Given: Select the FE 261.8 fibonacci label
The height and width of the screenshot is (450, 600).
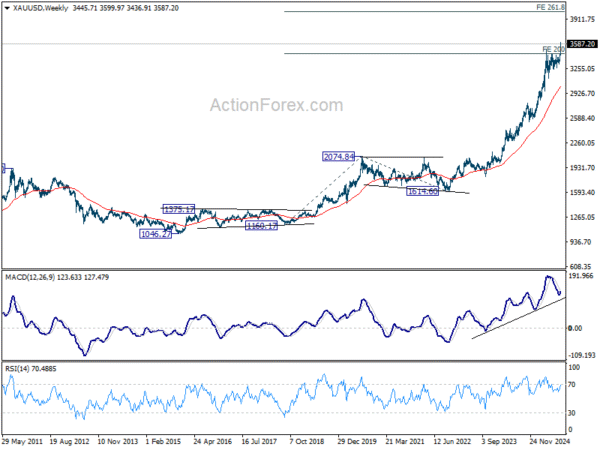Looking at the screenshot, I should [x=550, y=7].
